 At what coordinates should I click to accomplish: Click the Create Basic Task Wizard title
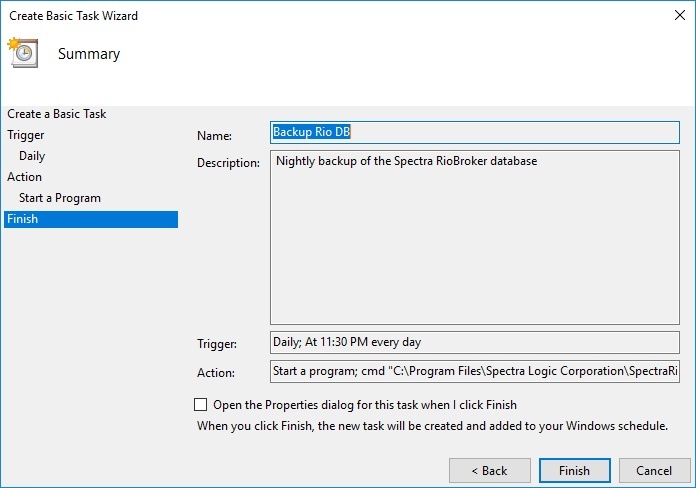[73, 16]
